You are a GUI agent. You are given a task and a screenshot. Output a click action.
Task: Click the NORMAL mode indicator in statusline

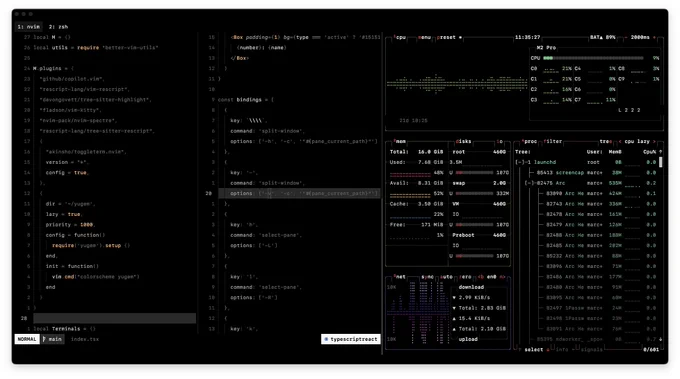27,339
